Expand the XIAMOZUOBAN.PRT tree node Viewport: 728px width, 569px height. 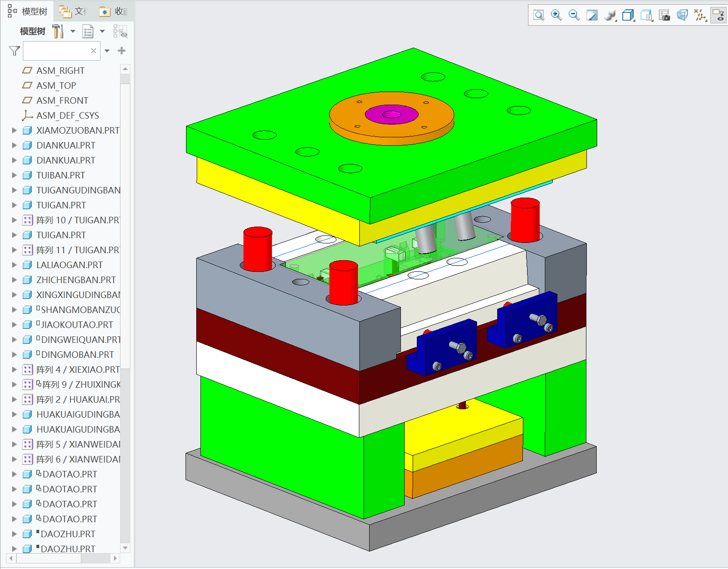pos(14,130)
